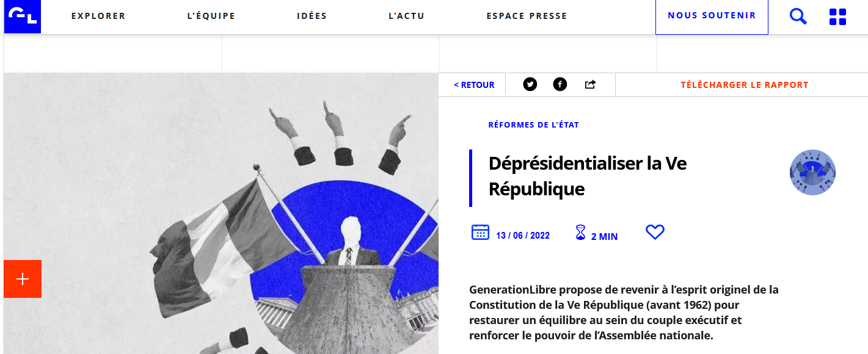The height and width of the screenshot is (354, 868).
Task: Click the GenerationLibre logo in the header
Action: coord(22,16)
